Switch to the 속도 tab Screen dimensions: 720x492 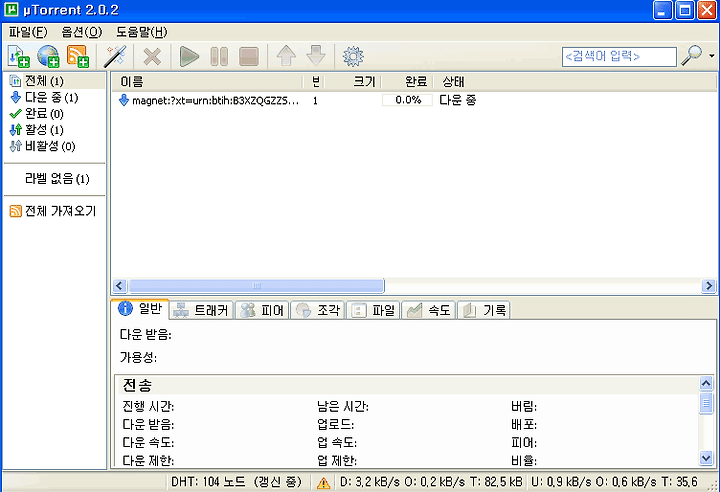[x=429, y=311]
